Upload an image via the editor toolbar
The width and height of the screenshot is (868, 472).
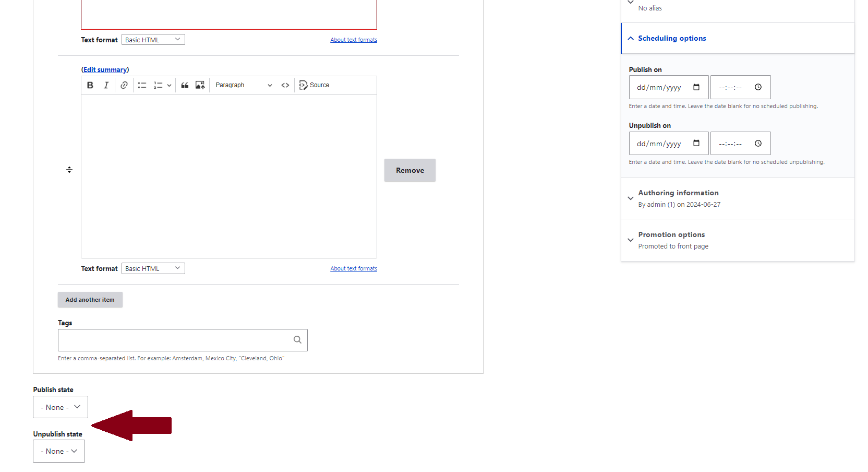pos(200,85)
